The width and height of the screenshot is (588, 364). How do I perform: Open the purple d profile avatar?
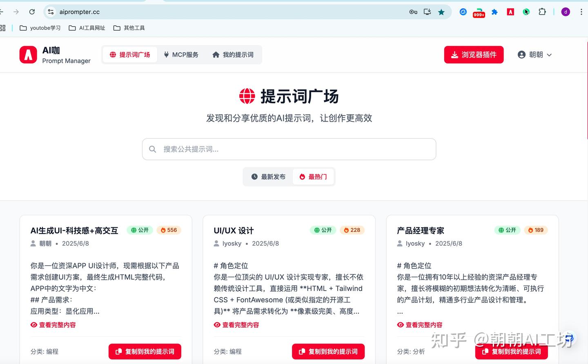[x=566, y=12]
